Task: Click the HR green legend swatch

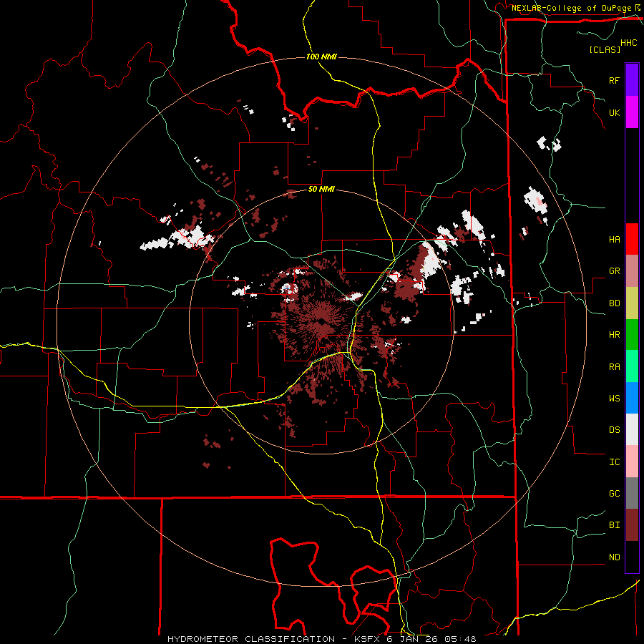Action: [632, 335]
